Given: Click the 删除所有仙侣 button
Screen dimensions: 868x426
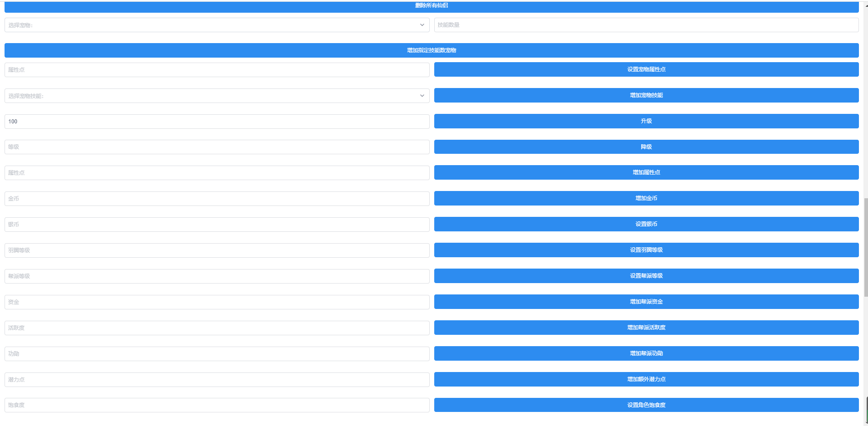Looking at the screenshot, I should pyautogui.click(x=432, y=6).
